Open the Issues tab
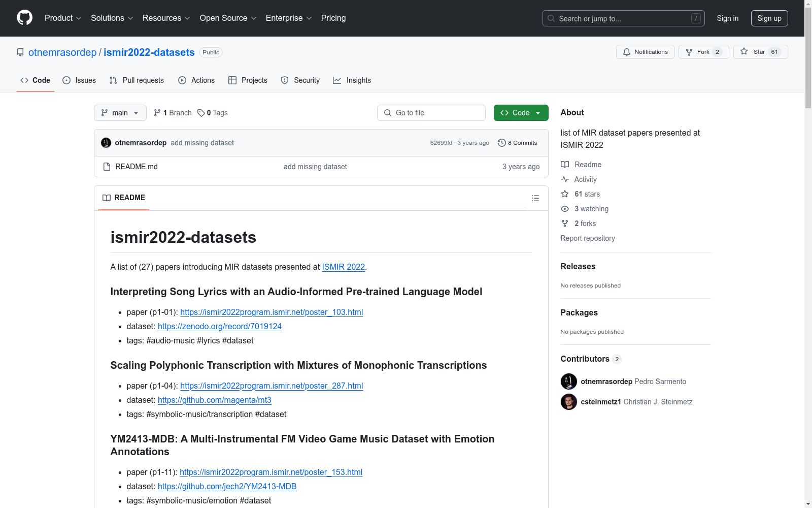 pyautogui.click(x=79, y=80)
